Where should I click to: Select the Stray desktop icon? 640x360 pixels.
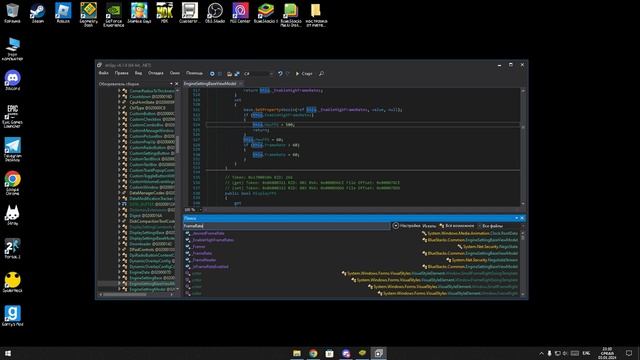(x=12, y=215)
